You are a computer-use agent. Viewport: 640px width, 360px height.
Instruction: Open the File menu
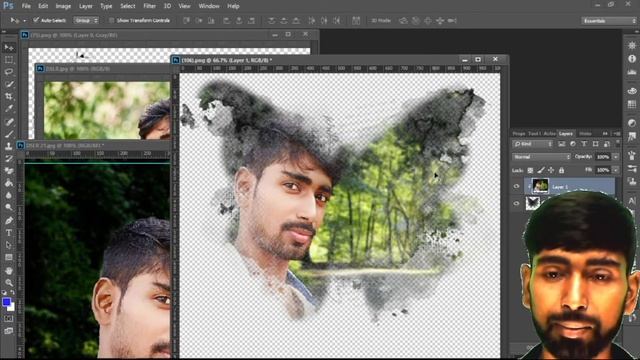point(26,6)
